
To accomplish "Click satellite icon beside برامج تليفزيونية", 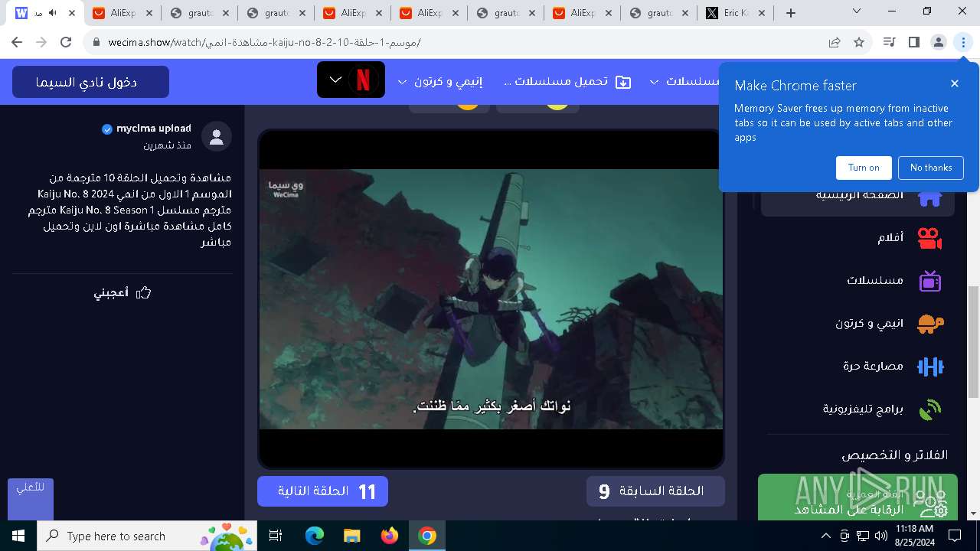I will [x=929, y=409].
